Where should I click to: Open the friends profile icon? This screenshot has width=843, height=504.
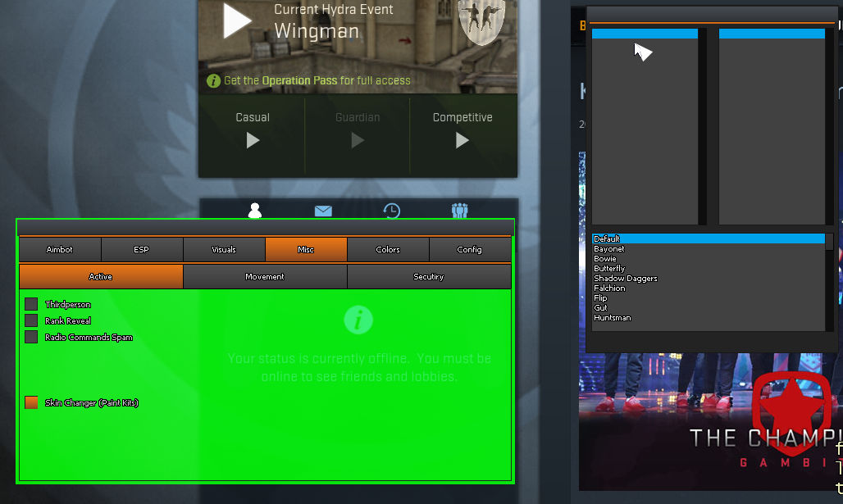click(255, 211)
